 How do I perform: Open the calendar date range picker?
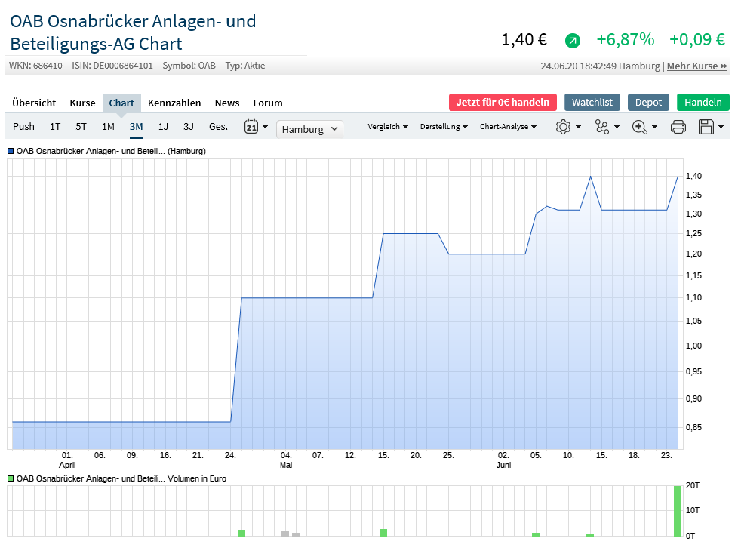point(252,127)
